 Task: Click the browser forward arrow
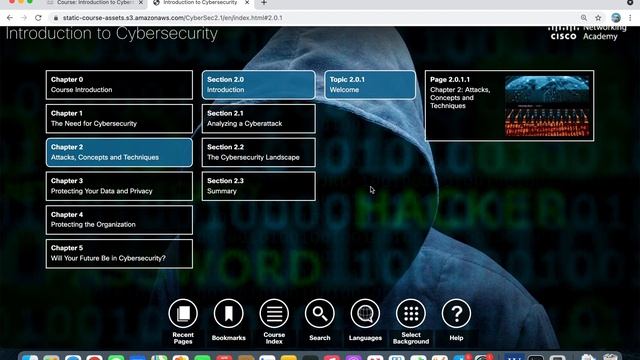click(24, 18)
